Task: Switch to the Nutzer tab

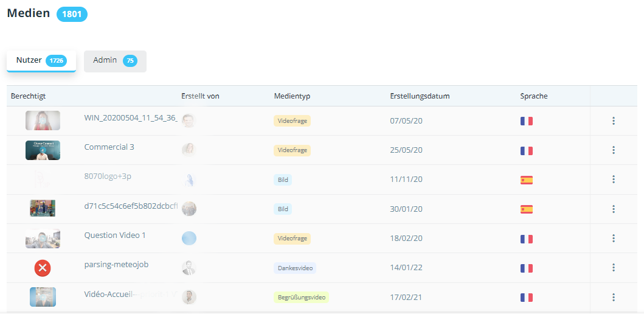Action: (41, 61)
